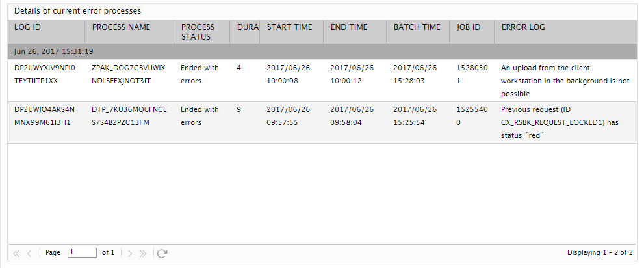Sort by BATCH TIME column
Screen dimensions: 644x268
(418, 32)
